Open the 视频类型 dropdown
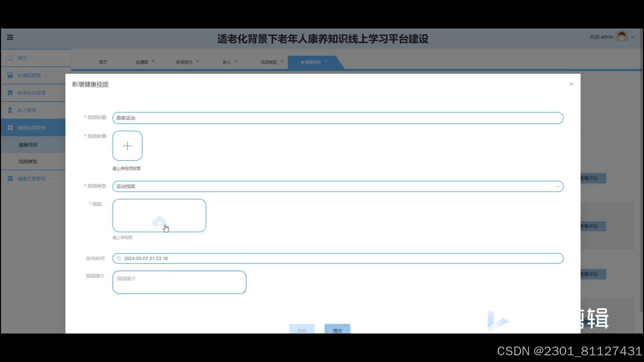Viewport: 644px width, 362px height. (338, 186)
